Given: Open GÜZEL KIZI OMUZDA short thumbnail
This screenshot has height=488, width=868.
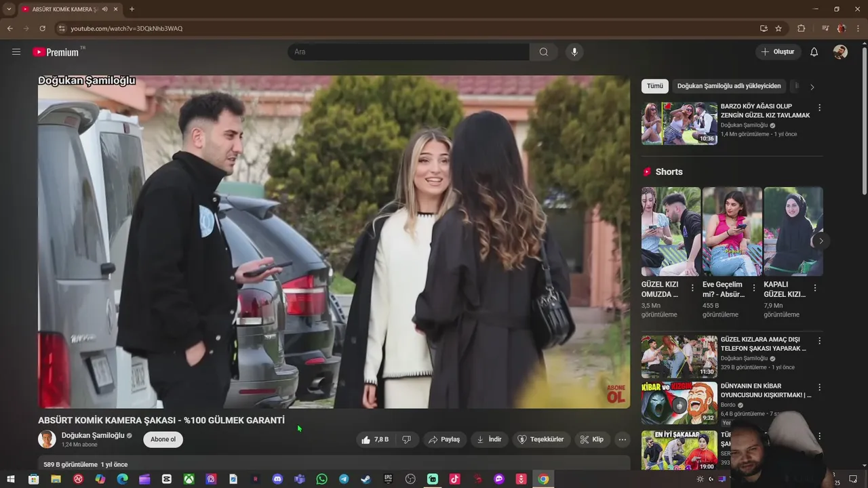Looking at the screenshot, I should point(671,231).
